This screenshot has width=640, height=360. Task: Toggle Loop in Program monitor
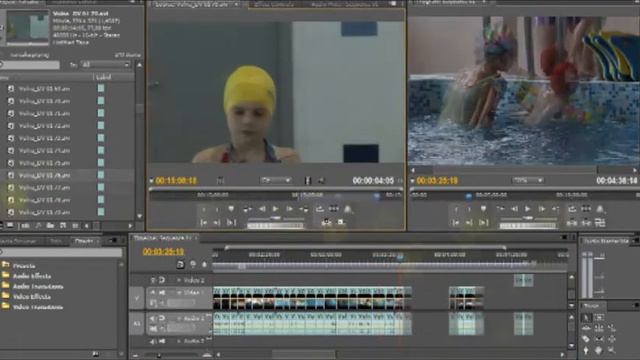coord(572,209)
